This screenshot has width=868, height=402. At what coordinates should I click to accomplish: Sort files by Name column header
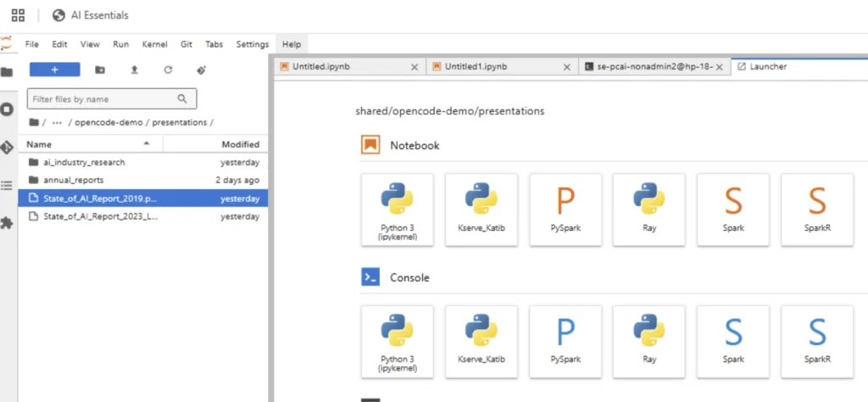pos(39,144)
